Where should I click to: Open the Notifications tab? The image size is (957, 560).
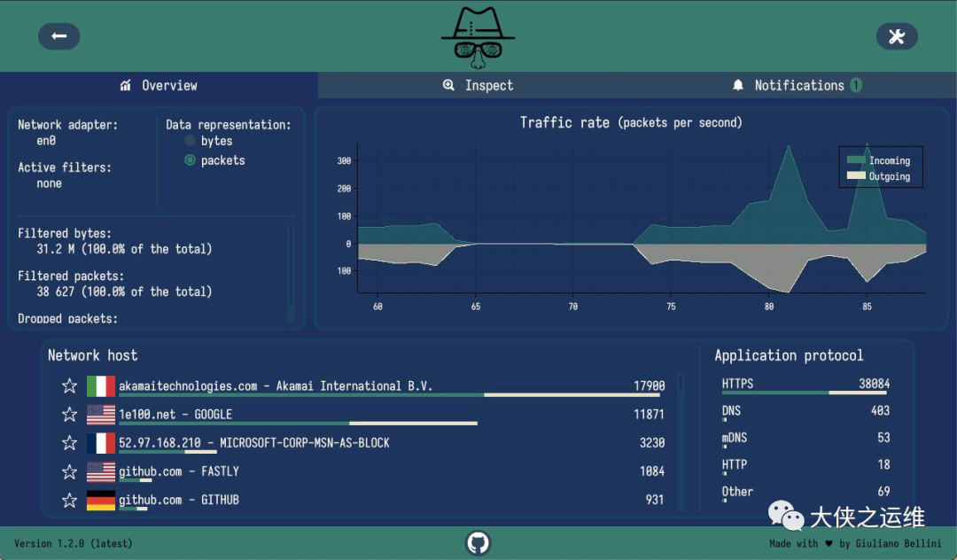(x=797, y=85)
